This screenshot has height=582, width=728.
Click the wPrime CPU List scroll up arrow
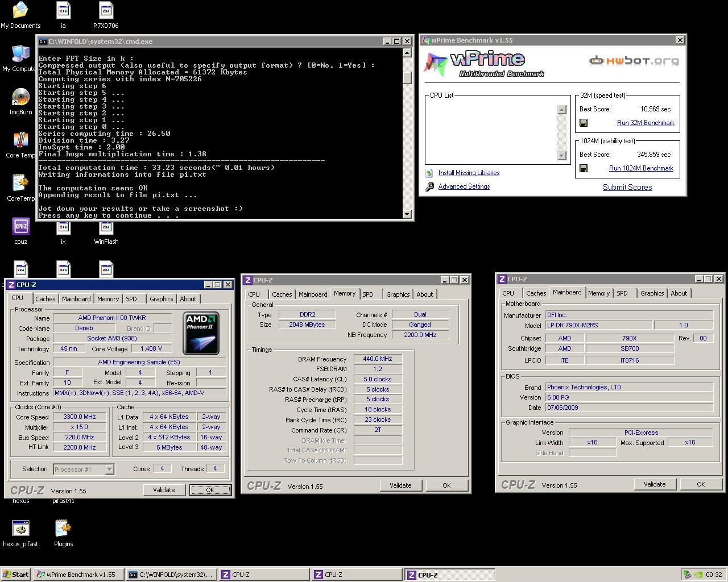click(x=562, y=110)
